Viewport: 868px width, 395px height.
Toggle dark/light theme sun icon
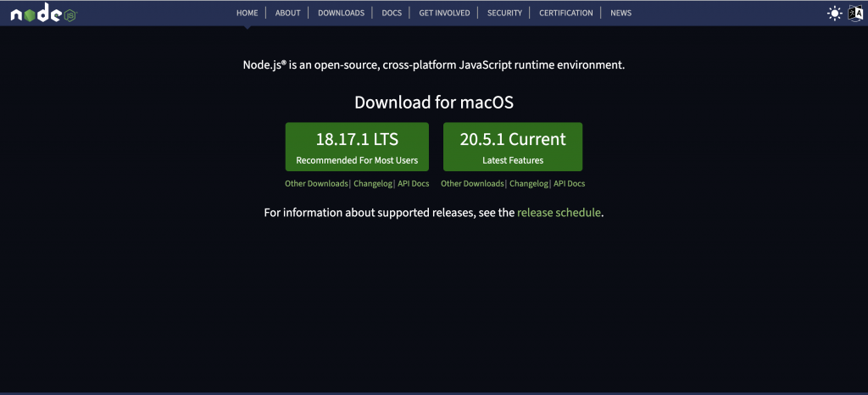click(x=834, y=14)
